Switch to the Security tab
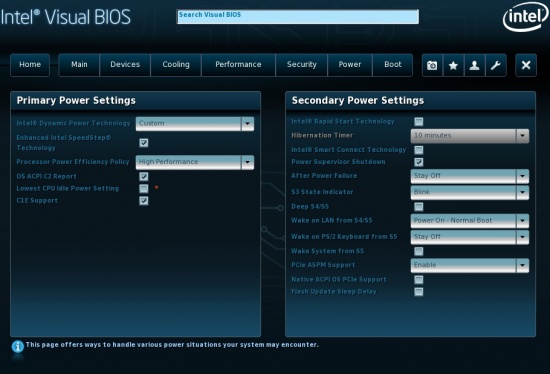The width and height of the screenshot is (550, 374). [302, 65]
